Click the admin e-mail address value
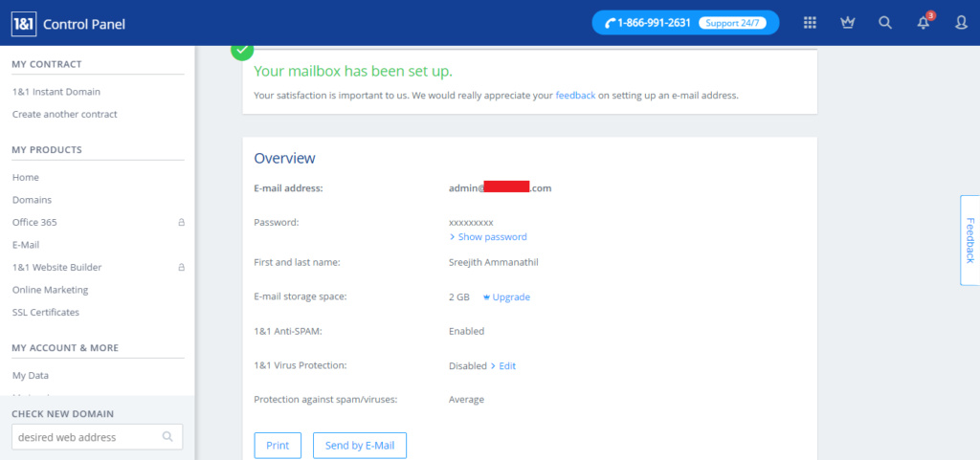 pos(500,187)
